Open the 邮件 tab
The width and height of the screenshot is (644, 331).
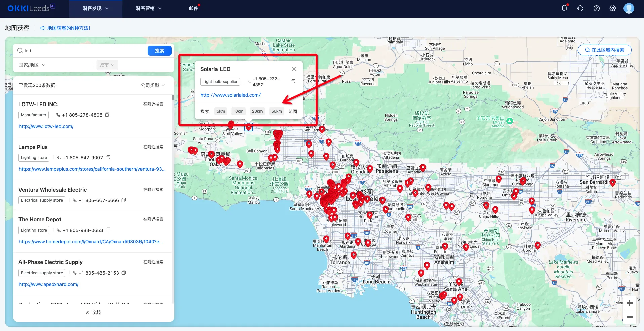tap(194, 8)
